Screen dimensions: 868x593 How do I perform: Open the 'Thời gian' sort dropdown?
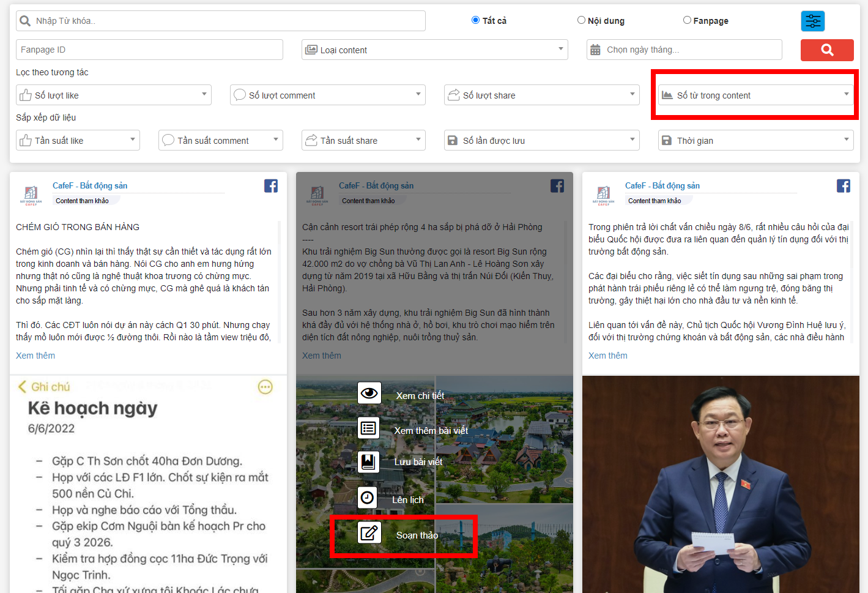click(755, 140)
